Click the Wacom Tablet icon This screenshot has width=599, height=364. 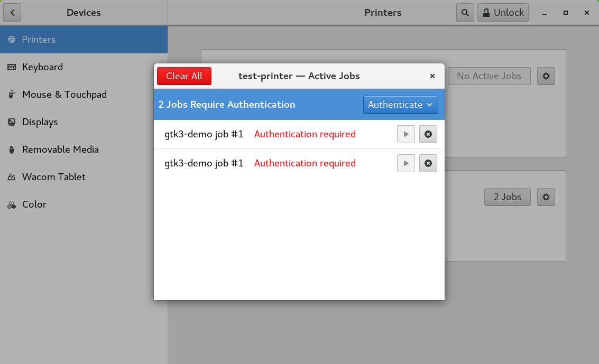click(12, 177)
